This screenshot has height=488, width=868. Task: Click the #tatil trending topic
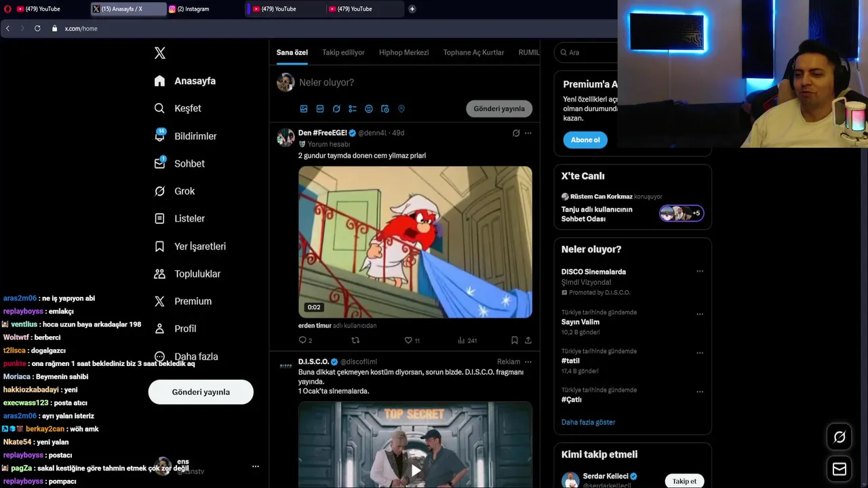570,361
